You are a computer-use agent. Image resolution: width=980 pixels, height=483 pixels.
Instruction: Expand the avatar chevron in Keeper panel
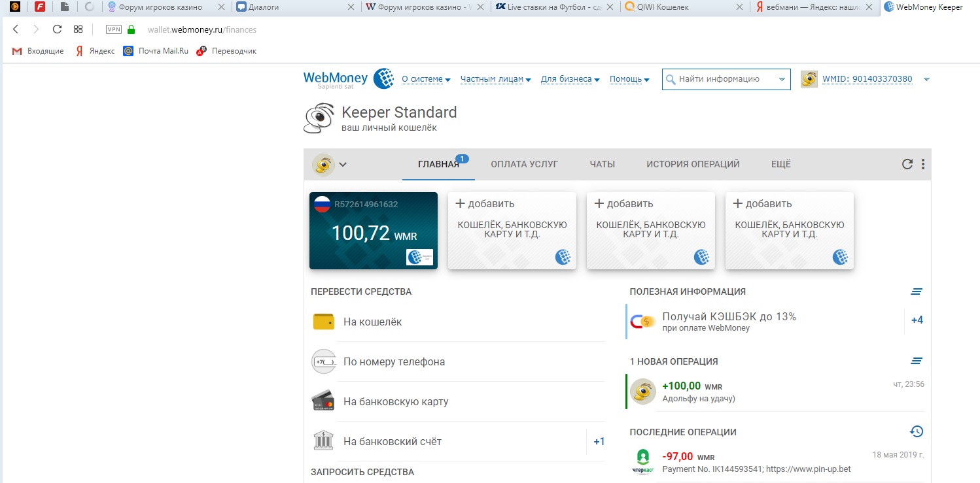click(342, 164)
